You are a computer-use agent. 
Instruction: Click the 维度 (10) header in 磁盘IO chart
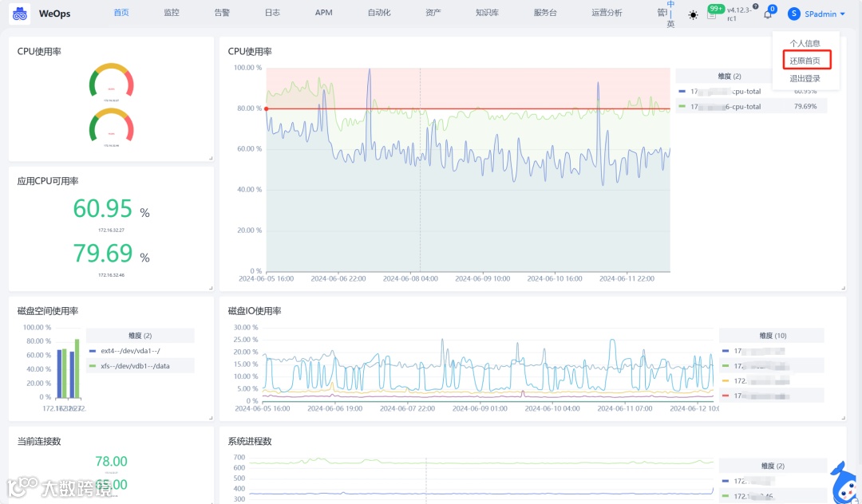pyautogui.click(x=773, y=336)
